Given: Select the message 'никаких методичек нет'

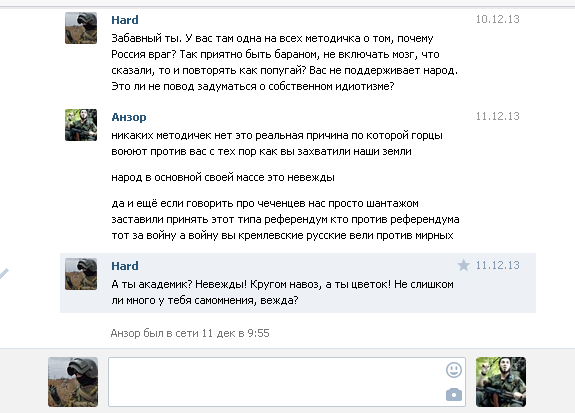Looking at the screenshot, I should (277, 143).
